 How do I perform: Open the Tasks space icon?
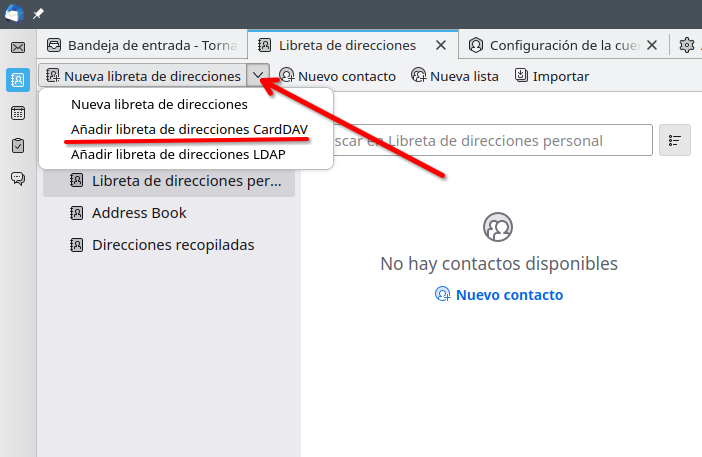[x=17, y=146]
